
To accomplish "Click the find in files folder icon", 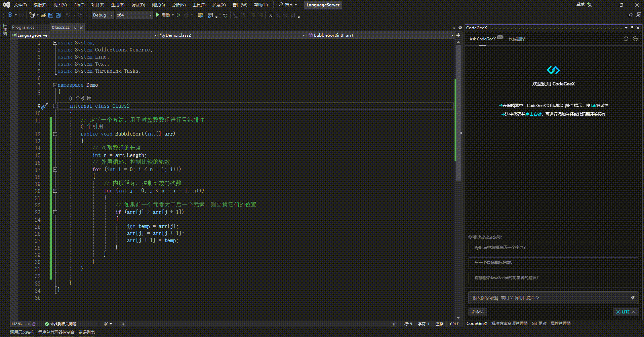I will click(200, 15).
